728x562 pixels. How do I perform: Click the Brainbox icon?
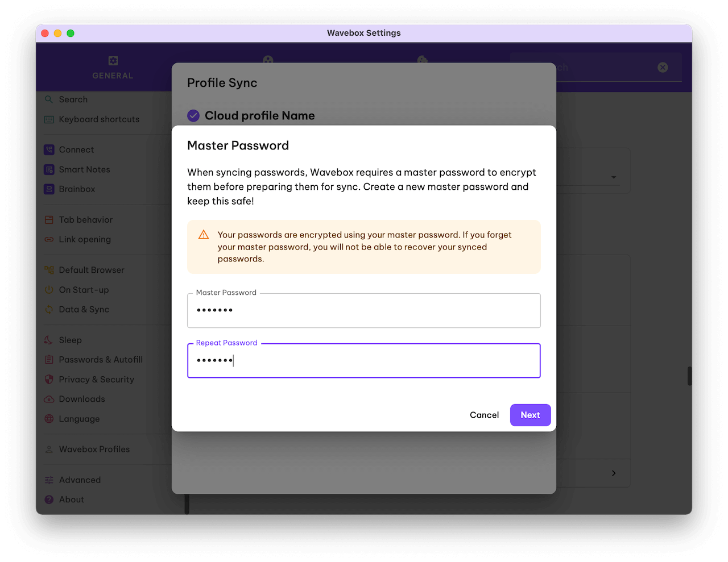coord(49,189)
